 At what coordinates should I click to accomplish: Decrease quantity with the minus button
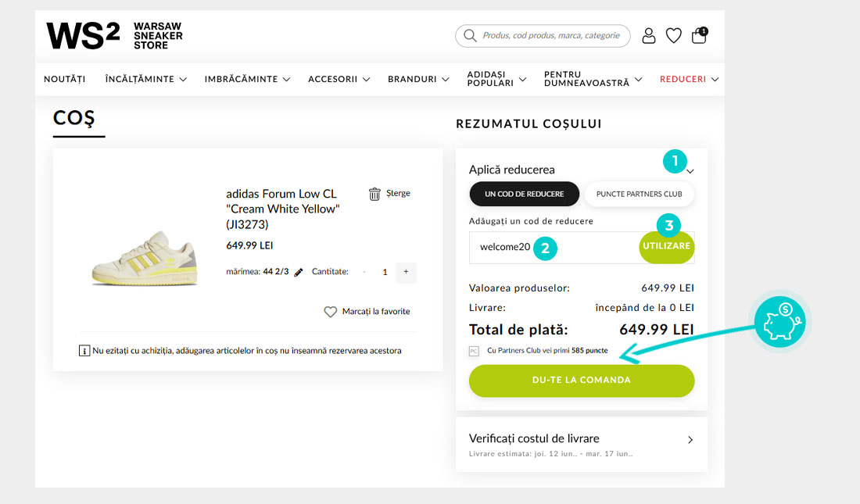click(x=364, y=273)
